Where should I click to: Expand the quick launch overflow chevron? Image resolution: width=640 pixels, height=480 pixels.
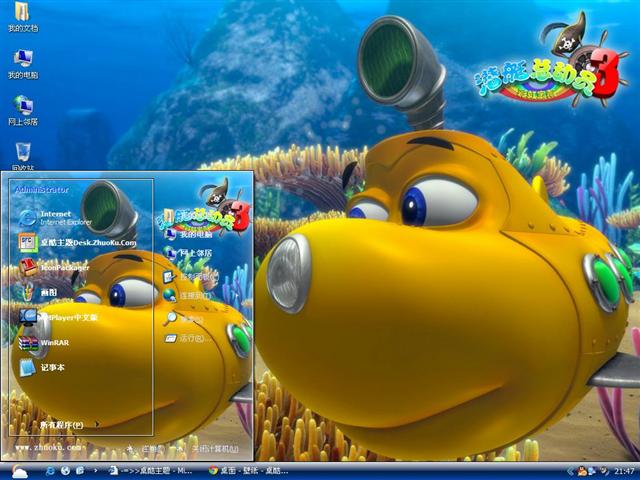click(x=96, y=471)
